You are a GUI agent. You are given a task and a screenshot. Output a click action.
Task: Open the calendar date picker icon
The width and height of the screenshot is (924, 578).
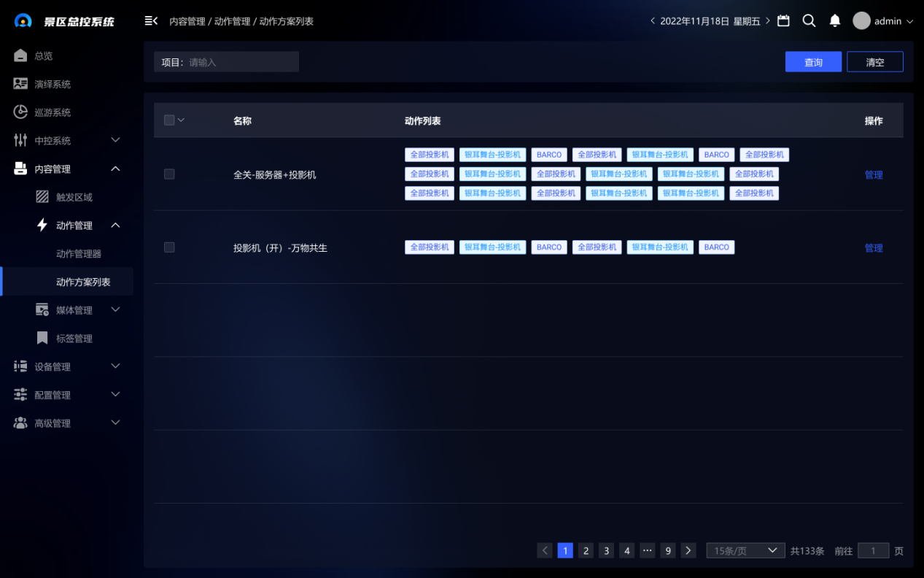click(x=783, y=21)
